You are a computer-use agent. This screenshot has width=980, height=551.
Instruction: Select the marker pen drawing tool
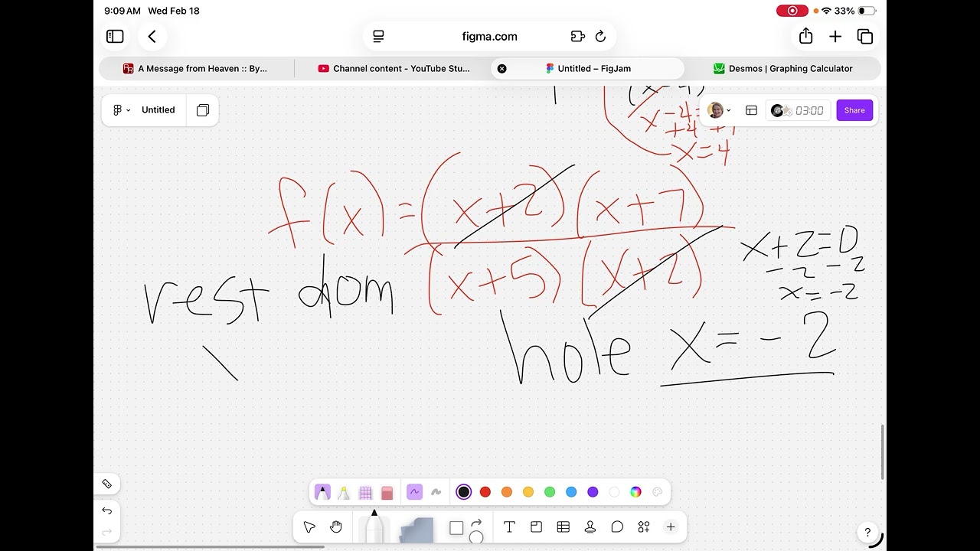[322, 492]
